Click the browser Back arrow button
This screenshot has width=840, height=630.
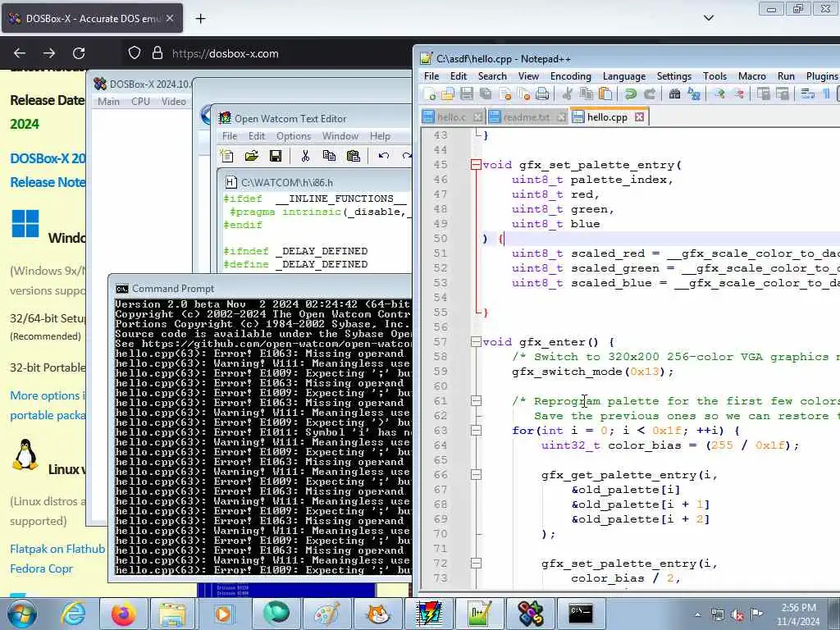[20, 53]
